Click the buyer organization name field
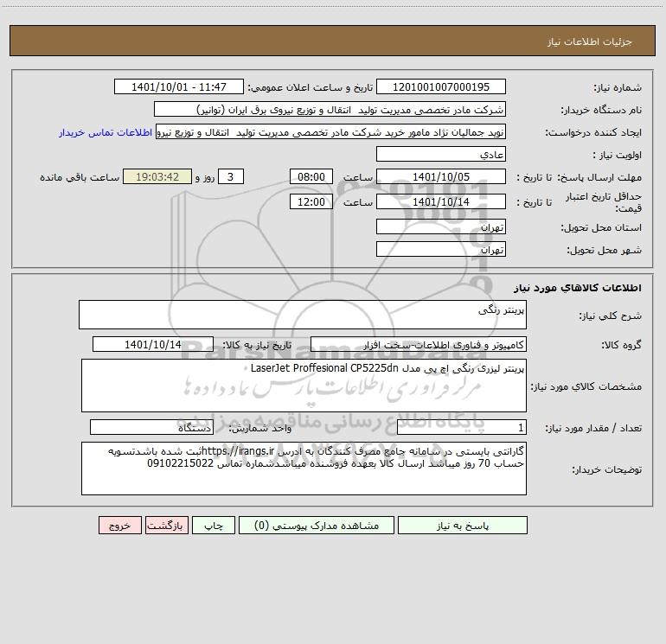Screen dimensions: 666x644 click(330, 109)
